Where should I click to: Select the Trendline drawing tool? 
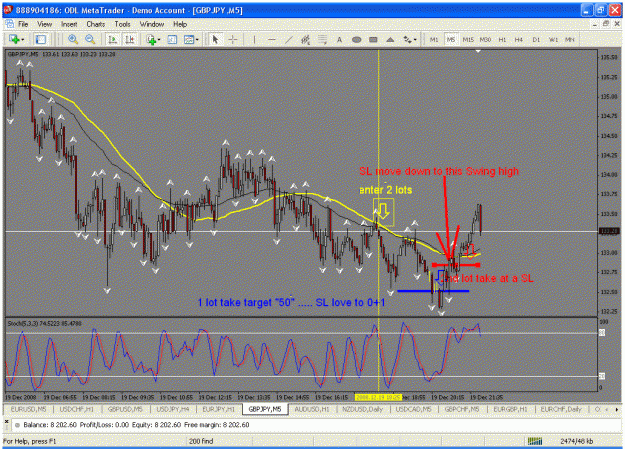tap(289, 39)
